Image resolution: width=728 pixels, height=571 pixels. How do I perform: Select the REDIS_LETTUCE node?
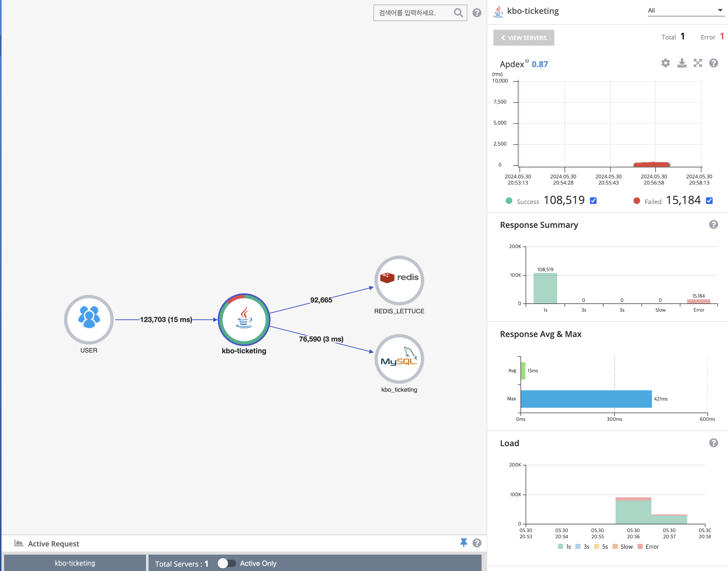tap(399, 280)
